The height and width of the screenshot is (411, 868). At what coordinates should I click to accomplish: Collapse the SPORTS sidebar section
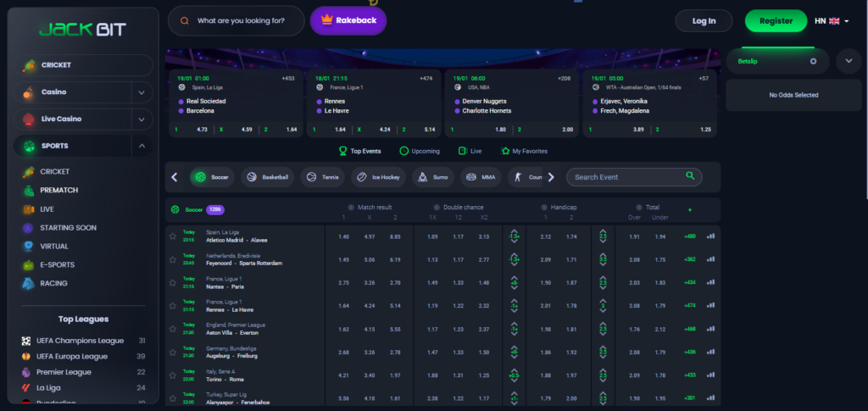pyautogui.click(x=141, y=146)
